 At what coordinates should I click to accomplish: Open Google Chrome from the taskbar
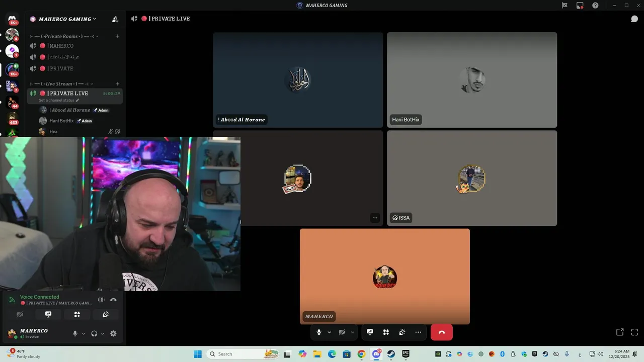click(361, 354)
